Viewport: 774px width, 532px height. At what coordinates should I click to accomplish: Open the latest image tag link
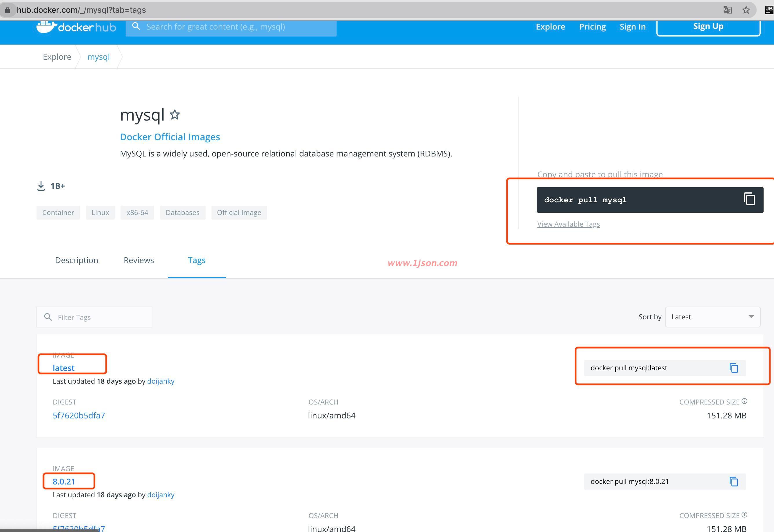pyautogui.click(x=63, y=368)
